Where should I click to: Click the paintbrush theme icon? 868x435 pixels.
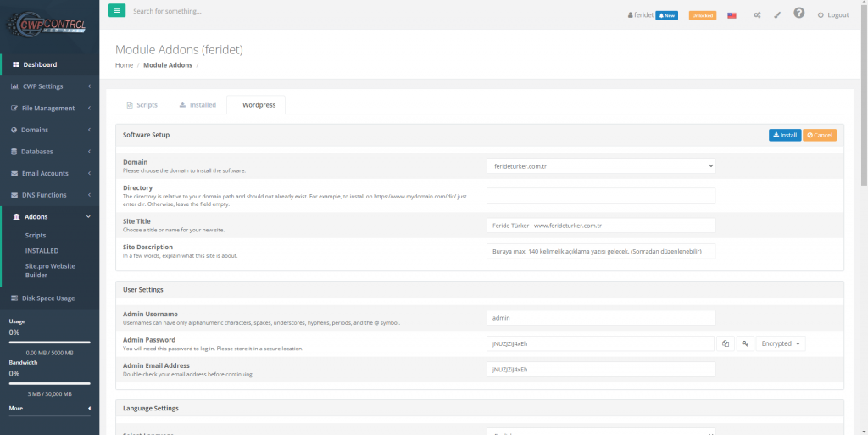click(x=776, y=15)
